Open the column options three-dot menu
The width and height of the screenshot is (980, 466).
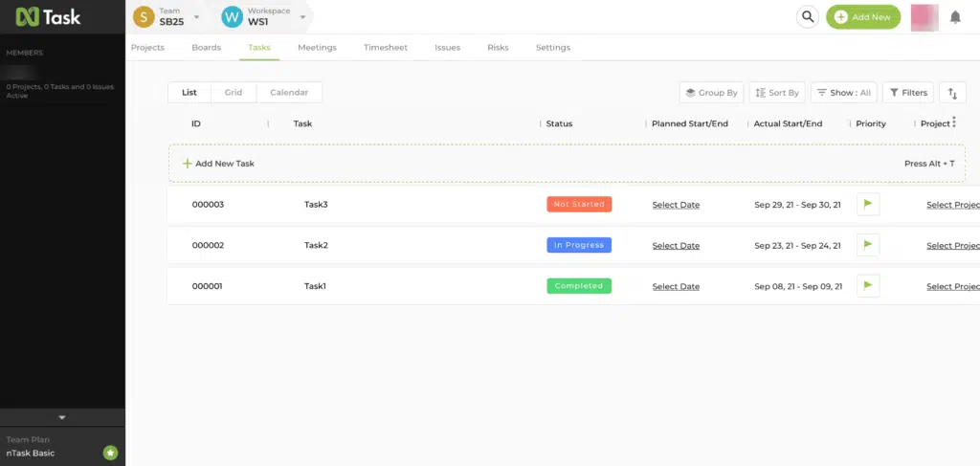[x=954, y=122]
